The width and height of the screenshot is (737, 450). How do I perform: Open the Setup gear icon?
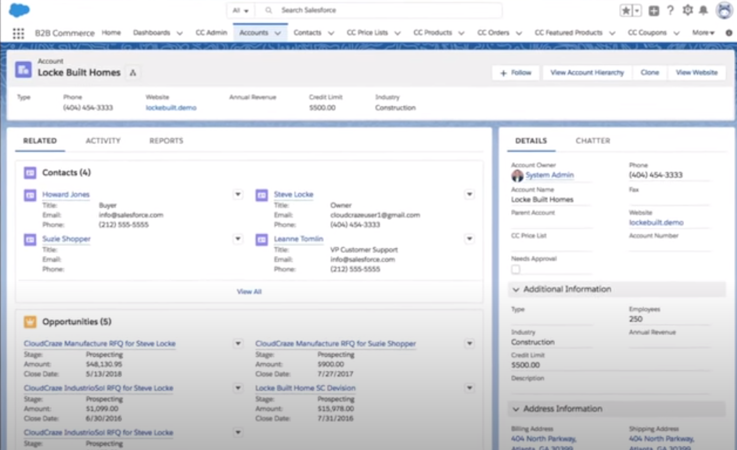[x=687, y=11]
